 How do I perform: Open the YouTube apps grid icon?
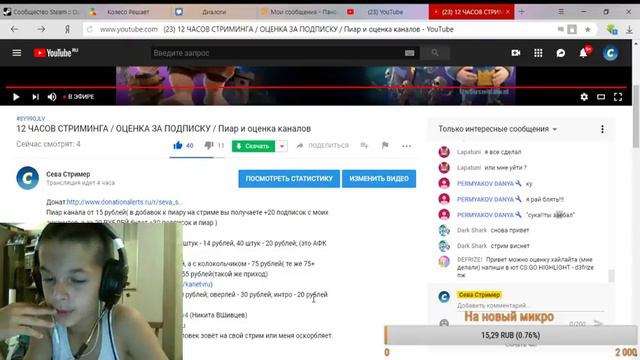coord(538,53)
